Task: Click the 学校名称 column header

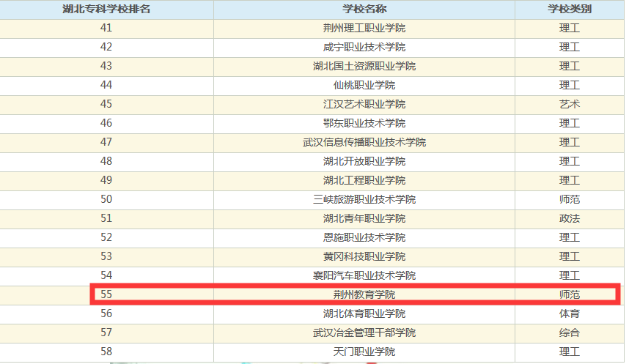Action: tap(364, 10)
